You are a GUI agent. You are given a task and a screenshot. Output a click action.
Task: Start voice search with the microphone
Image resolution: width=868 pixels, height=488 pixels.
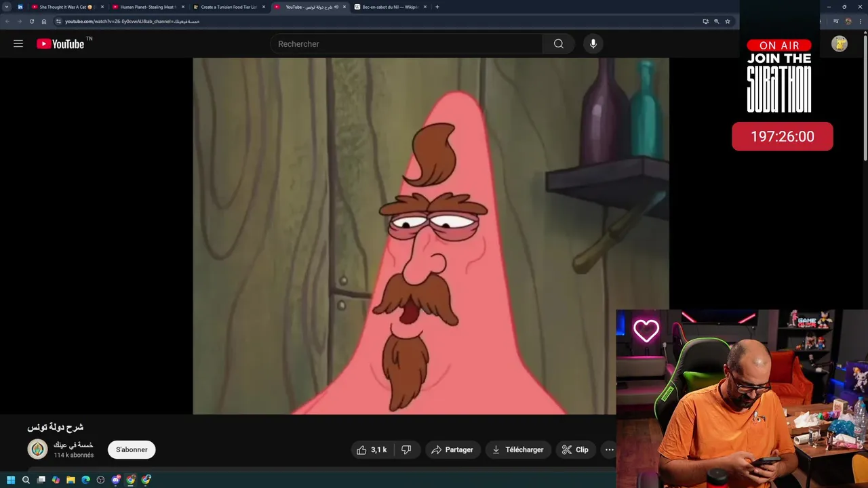[x=593, y=44]
